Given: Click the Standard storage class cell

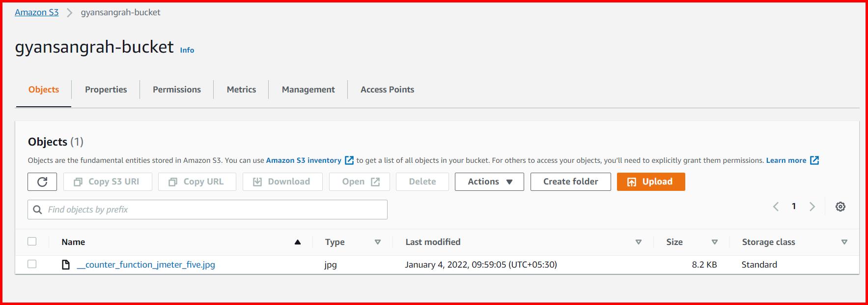Looking at the screenshot, I should tap(759, 265).
